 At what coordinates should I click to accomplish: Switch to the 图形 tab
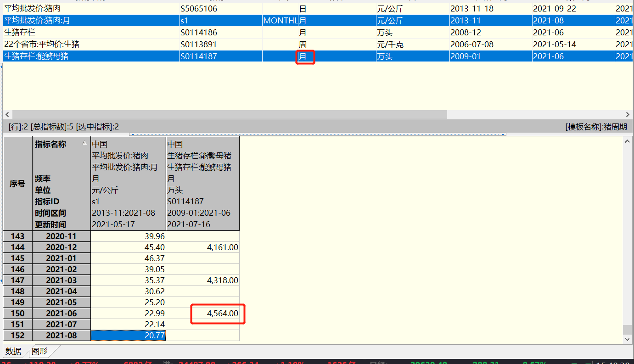(x=40, y=351)
